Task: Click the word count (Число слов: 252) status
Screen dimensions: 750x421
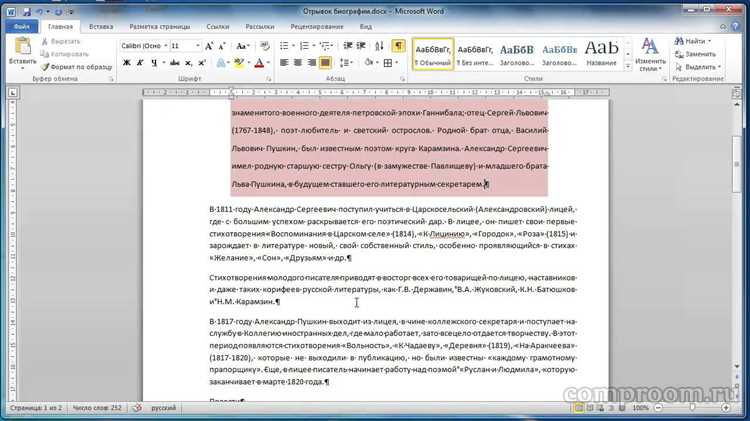Action: coord(97,408)
